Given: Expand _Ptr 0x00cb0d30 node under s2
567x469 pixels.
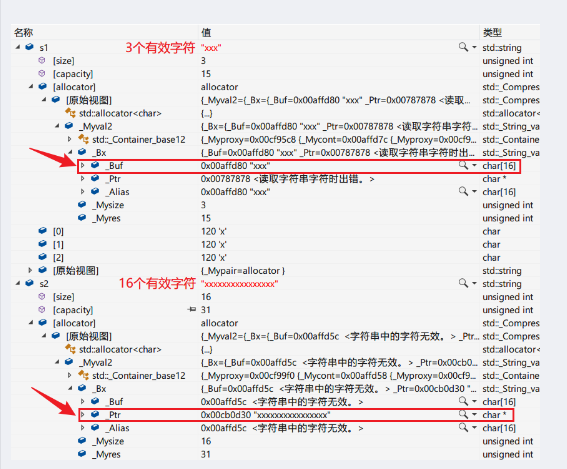Looking at the screenshot, I should coord(83,414).
